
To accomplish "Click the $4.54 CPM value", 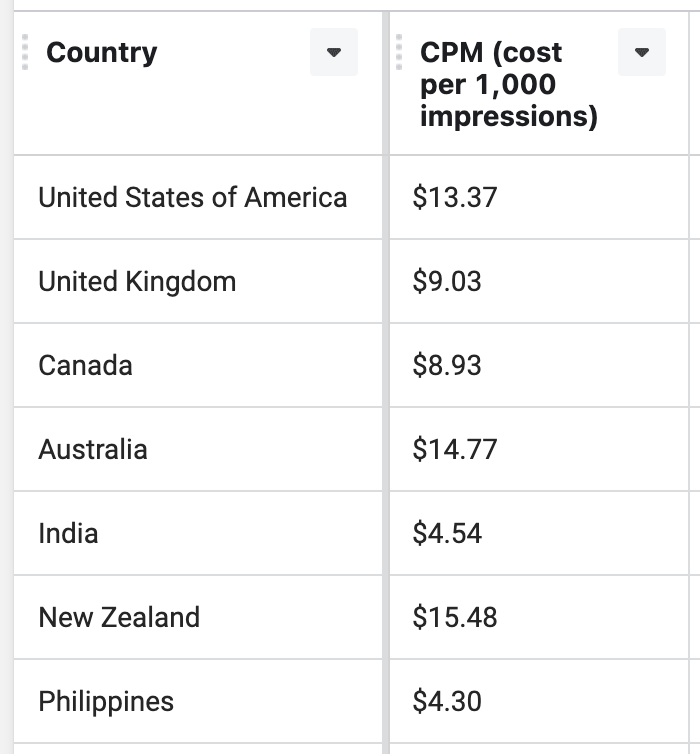I will point(447,533).
